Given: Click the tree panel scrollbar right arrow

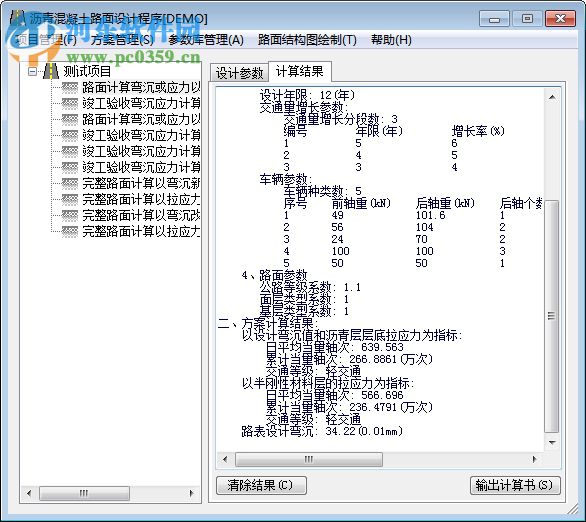Looking at the screenshot, I should tap(192, 493).
